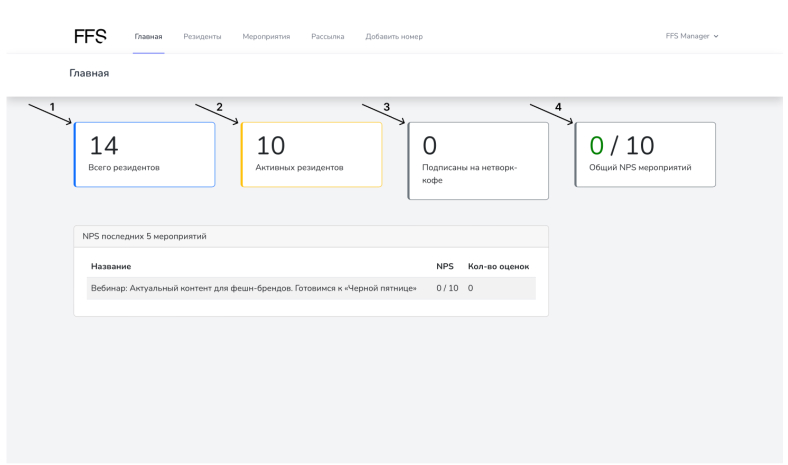Click the Добавить номер link

pyautogui.click(x=394, y=37)
